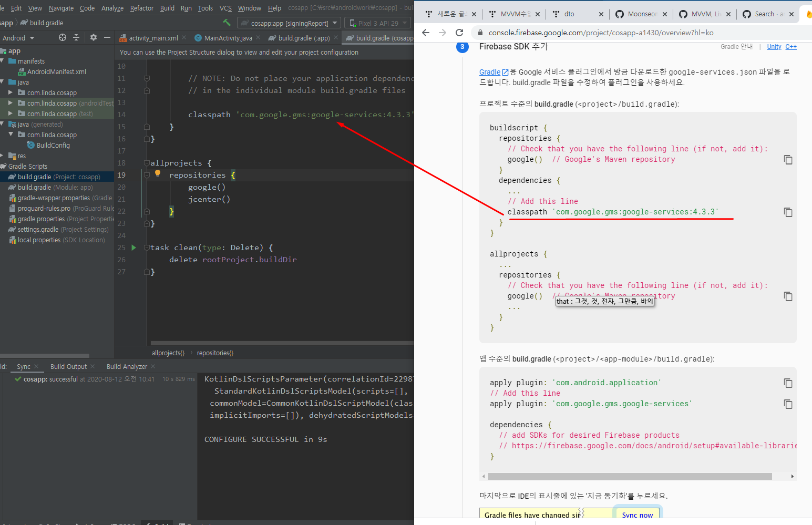Select AndroidManifest.xml in the project tree
Image resolution: width=812 pixels, height=525 pixels.
coord(57,71)
